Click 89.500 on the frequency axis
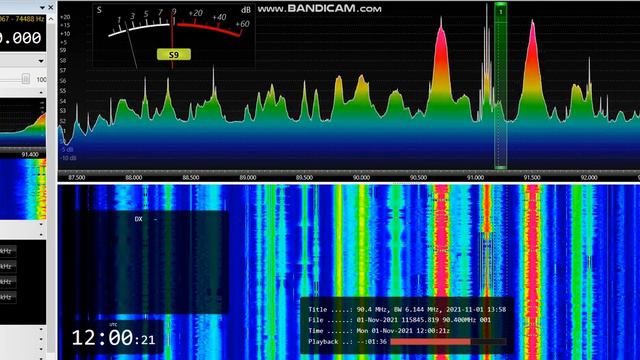 304,178
